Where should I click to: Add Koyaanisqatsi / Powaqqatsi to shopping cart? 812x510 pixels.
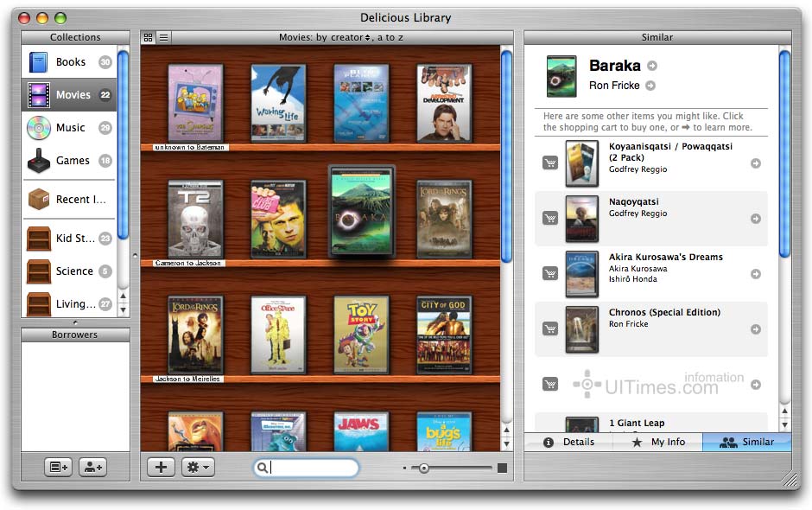point(550,163)
